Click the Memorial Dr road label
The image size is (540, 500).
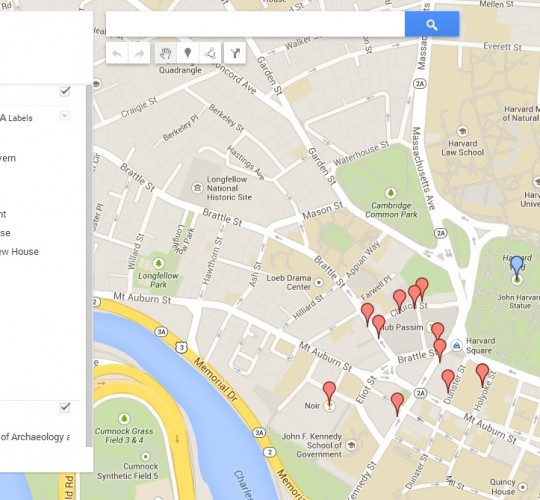[216, 379]
